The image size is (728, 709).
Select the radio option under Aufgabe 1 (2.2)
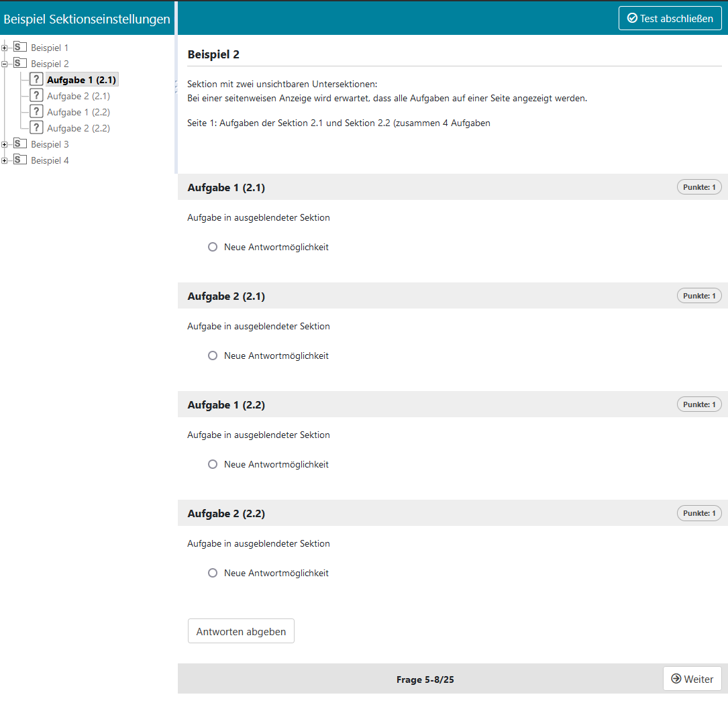click(213, 464)
